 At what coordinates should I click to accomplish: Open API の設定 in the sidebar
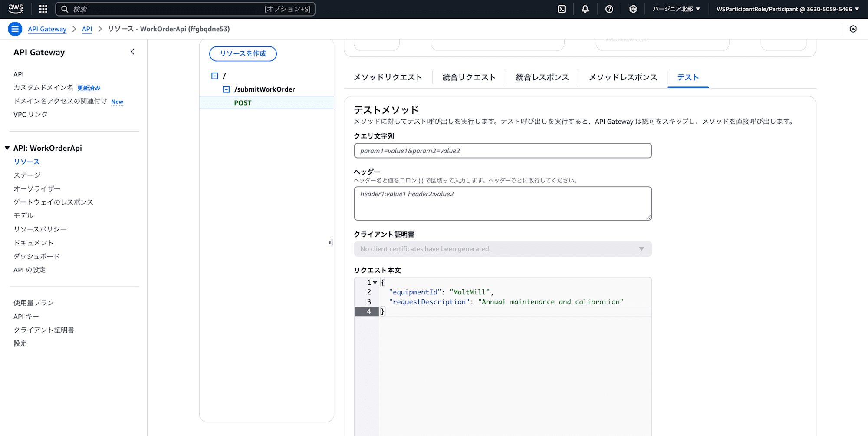pos(30,270)
